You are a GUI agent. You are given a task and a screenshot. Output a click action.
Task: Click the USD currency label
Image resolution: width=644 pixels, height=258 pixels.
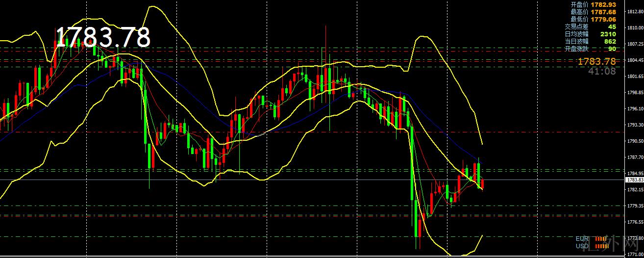pos(582,246)
